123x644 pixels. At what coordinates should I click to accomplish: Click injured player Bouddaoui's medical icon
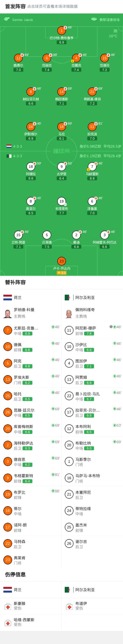(x=69, y=606)
